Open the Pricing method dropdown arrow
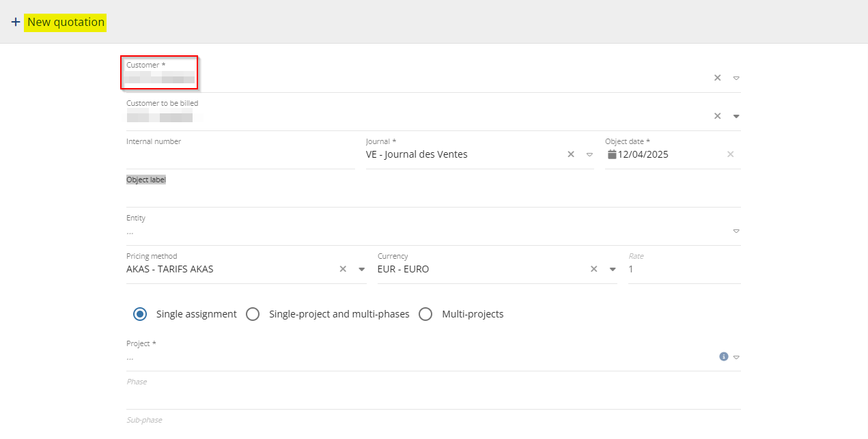The image size is (868, 439). pyautogui.click(x=362, y=269)
